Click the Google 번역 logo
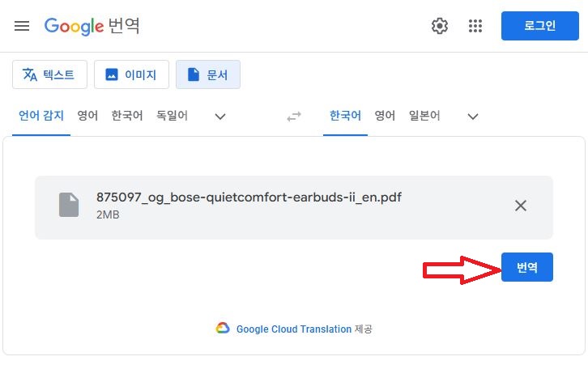The height and width of the screenshot is (365, 588). pyautogui.click(x=92, y=26)
